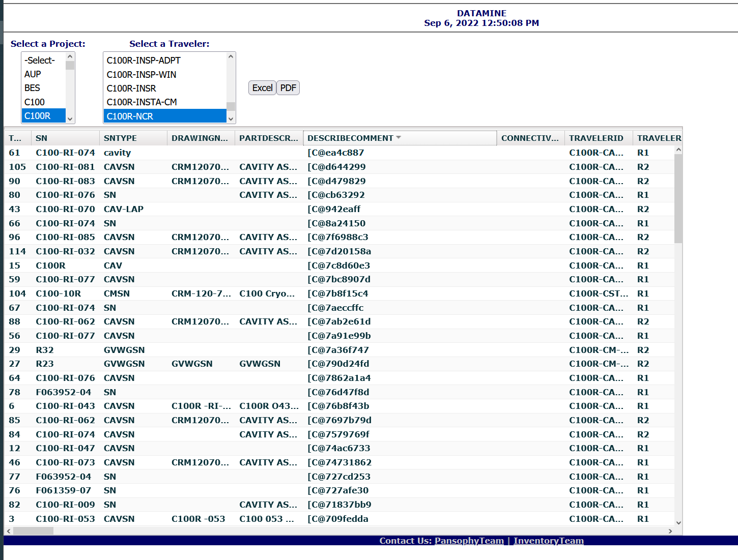Click table scroll up arrow

[x=678, y=150]
